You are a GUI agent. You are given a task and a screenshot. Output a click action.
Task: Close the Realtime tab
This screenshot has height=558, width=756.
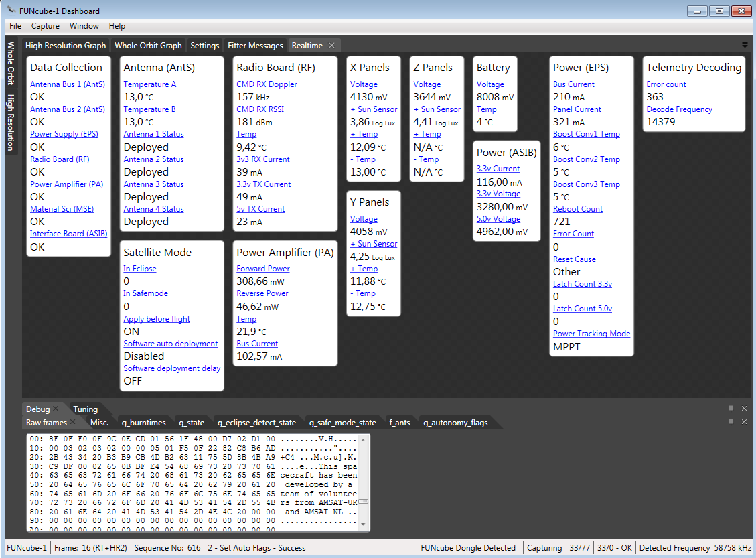coord(331,46)
